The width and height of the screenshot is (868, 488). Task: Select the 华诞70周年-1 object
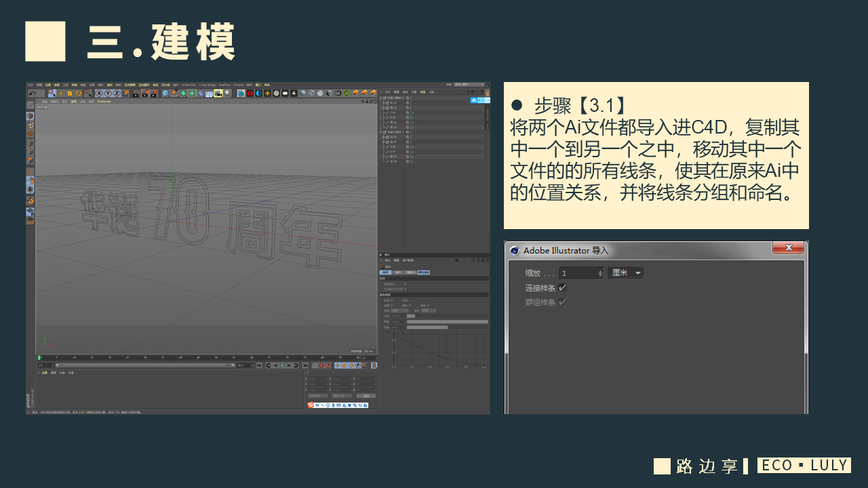[x=396, y=132]
